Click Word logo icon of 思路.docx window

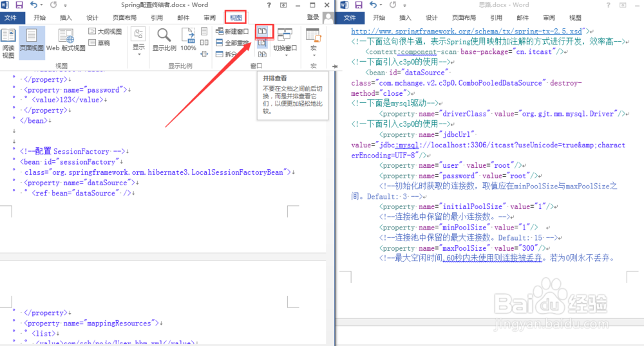[345, 5]
